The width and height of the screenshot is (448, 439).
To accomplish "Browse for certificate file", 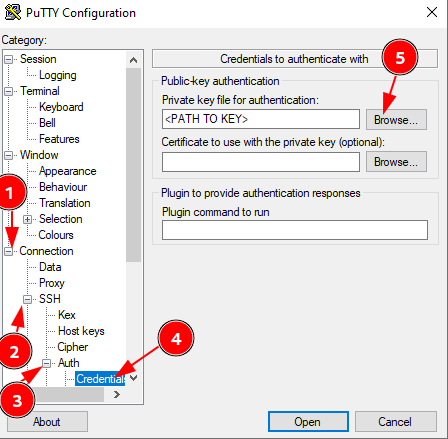I will [x=396, y=162].
